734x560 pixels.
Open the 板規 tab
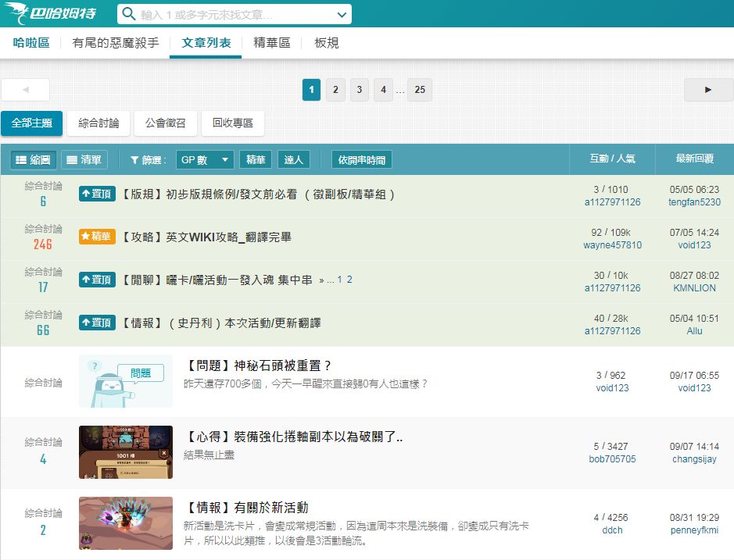pyautogui.click(x=327, y=43)
